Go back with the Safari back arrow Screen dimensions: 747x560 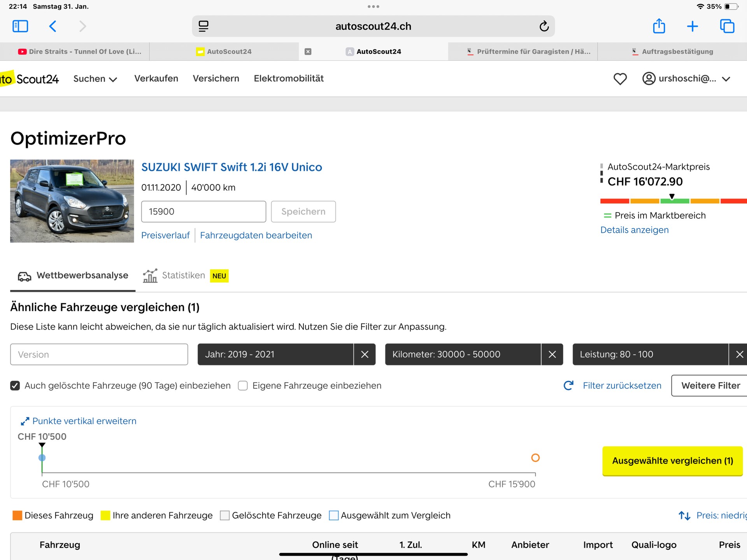click(x=53, y=26)
